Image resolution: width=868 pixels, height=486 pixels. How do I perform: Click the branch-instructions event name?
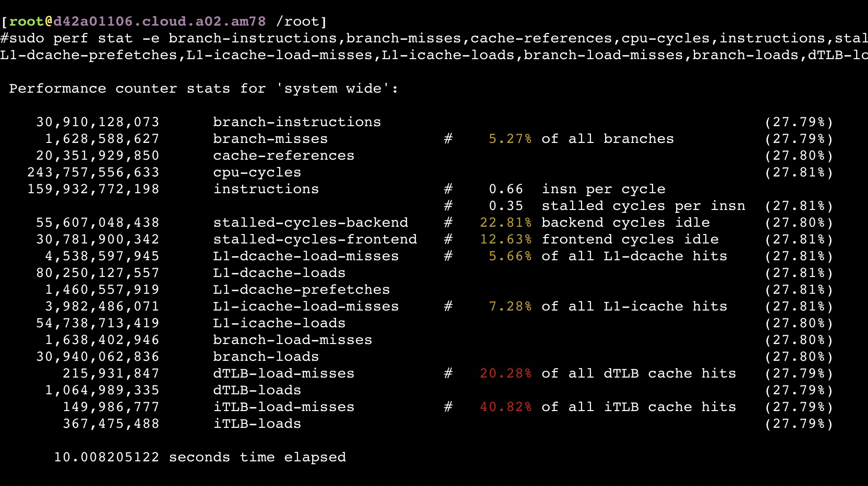click(297, 122)
